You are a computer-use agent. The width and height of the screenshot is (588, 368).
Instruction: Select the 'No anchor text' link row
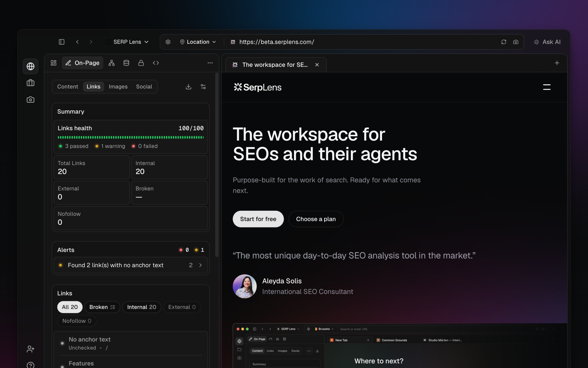click(x=131, y=343)
